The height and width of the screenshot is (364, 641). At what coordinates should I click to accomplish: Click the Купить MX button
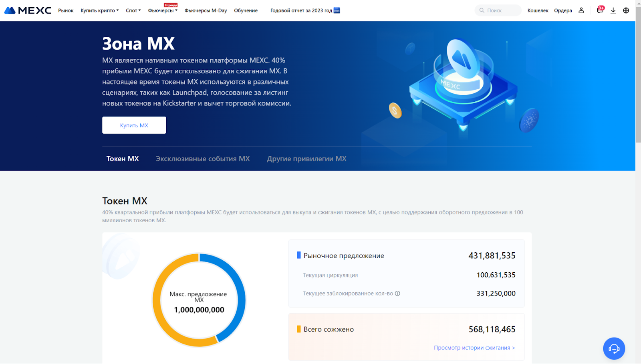(134, 125)
